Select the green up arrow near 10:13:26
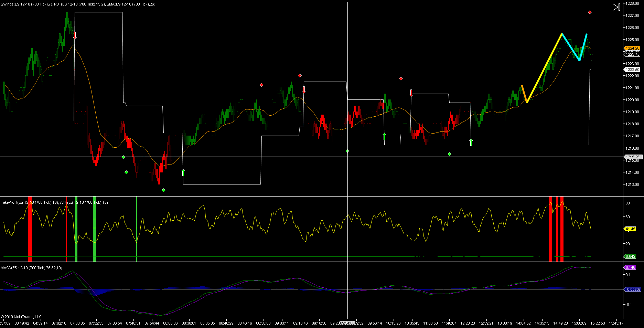The width and height of the screenshot is (644, 328). click(384, 136)
